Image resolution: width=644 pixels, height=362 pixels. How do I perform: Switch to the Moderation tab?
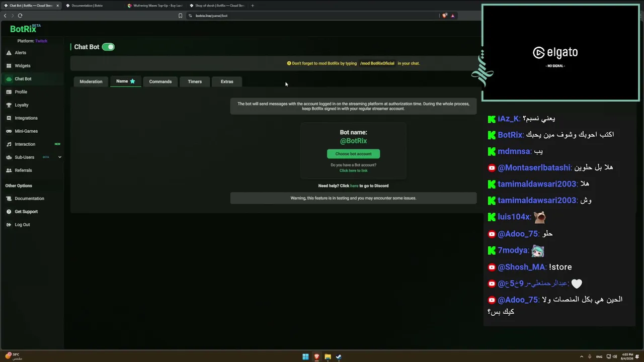(x=91, y=81)
